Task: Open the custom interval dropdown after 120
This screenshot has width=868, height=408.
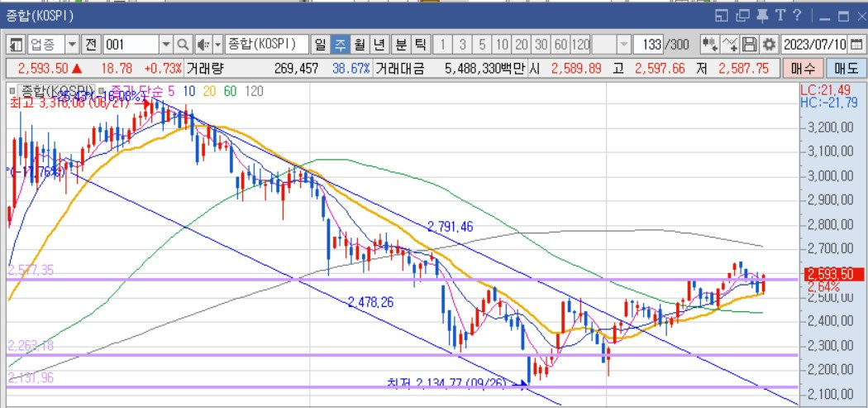Action: point(624,45)
